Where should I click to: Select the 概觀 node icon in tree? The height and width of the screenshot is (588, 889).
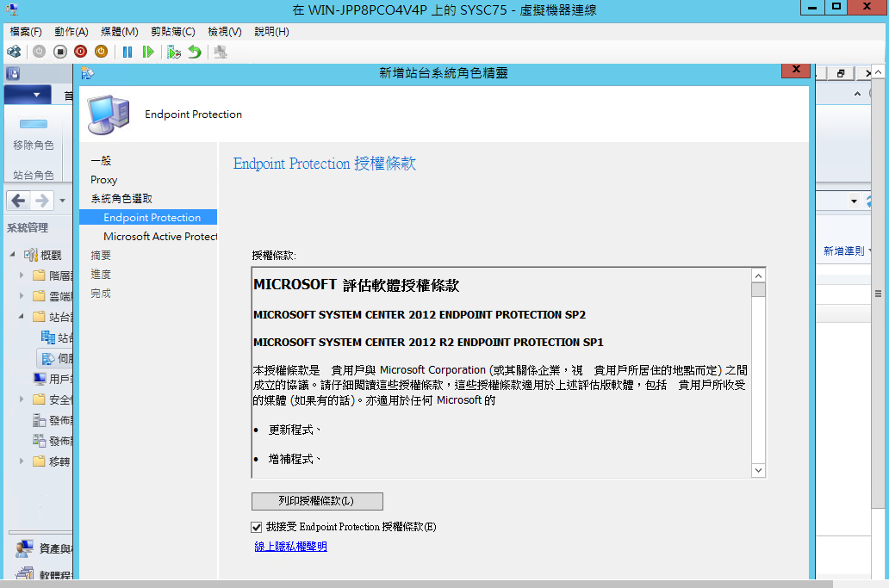[31, 256]
